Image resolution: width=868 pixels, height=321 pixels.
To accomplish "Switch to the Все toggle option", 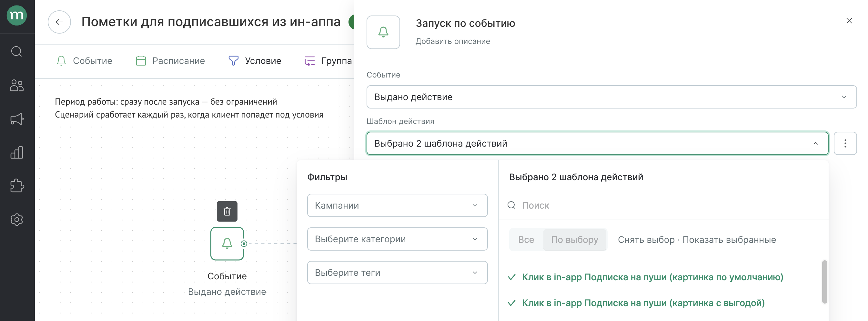I will coord(526,240).
